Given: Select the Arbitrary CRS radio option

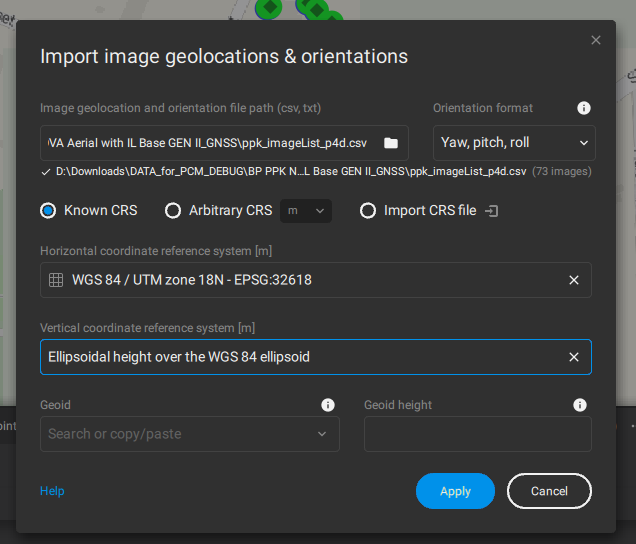Looking at the screenshot, I should (x=173, y=211).
